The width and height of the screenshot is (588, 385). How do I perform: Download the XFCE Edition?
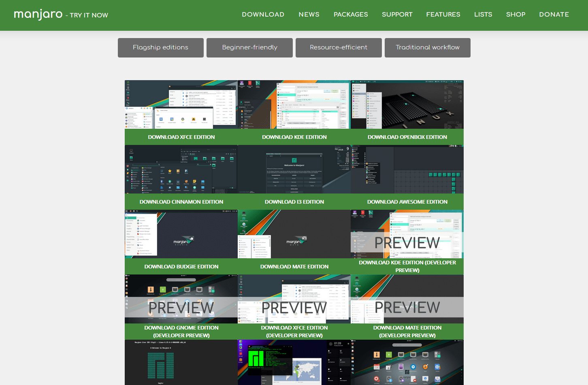[x=181, y=137]
